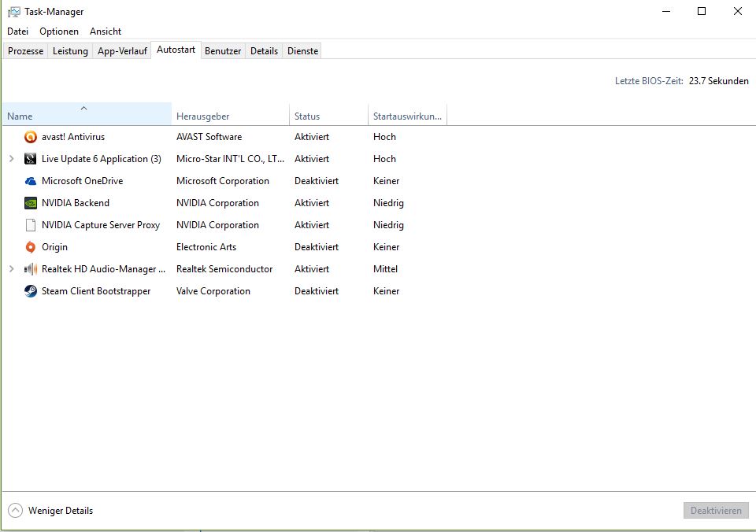Viewport: 756px width, 532px height.
Task: Open the Datei menu
Action: tap(18, 31)
